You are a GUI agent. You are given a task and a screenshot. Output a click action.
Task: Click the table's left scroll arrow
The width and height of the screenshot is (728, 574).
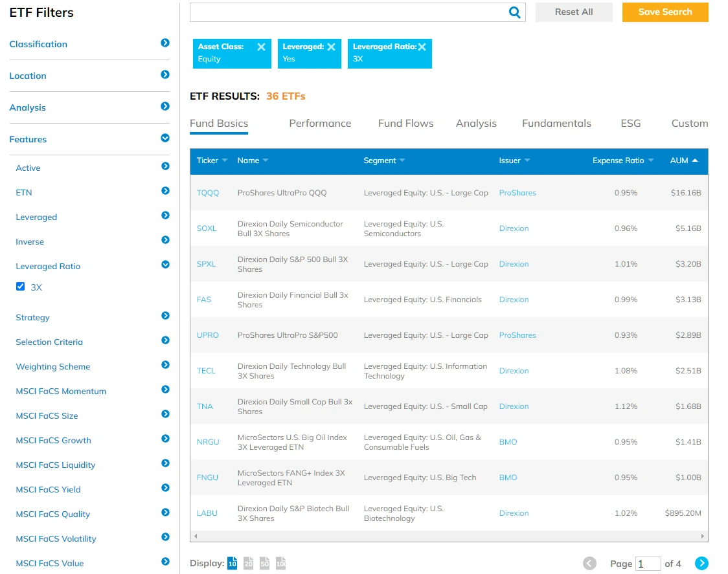click(196, 536)
